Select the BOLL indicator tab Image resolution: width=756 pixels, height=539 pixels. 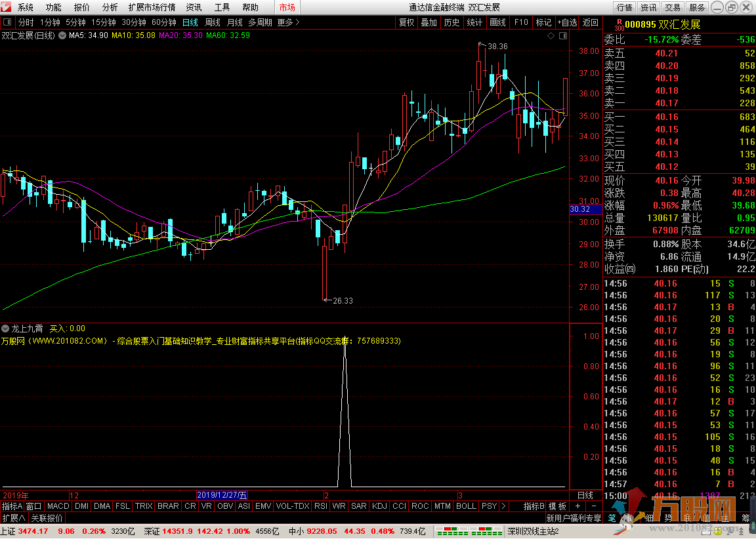[x=466, y=506]
